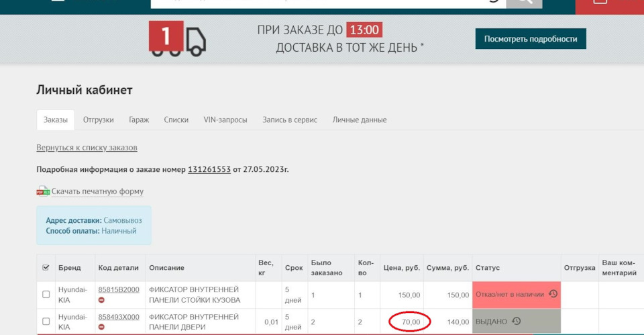Switch to the Отгрузки tab

click(98, 120)
